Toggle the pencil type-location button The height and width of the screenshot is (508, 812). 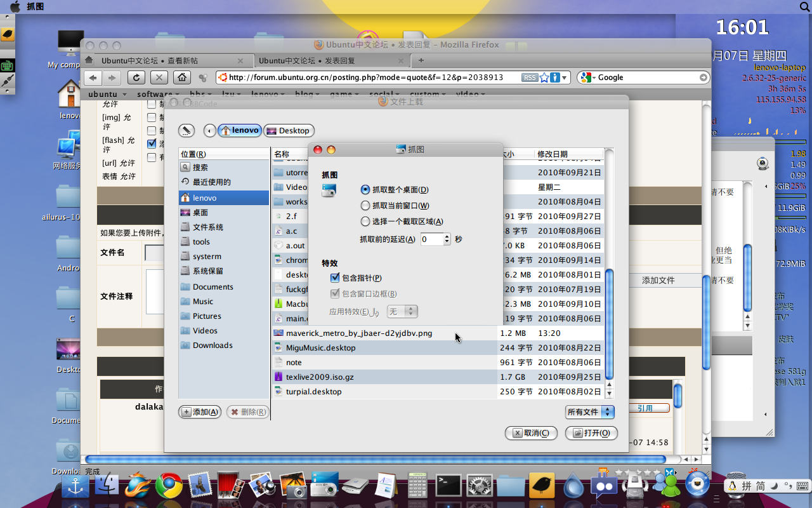click(x=186, y=130)
